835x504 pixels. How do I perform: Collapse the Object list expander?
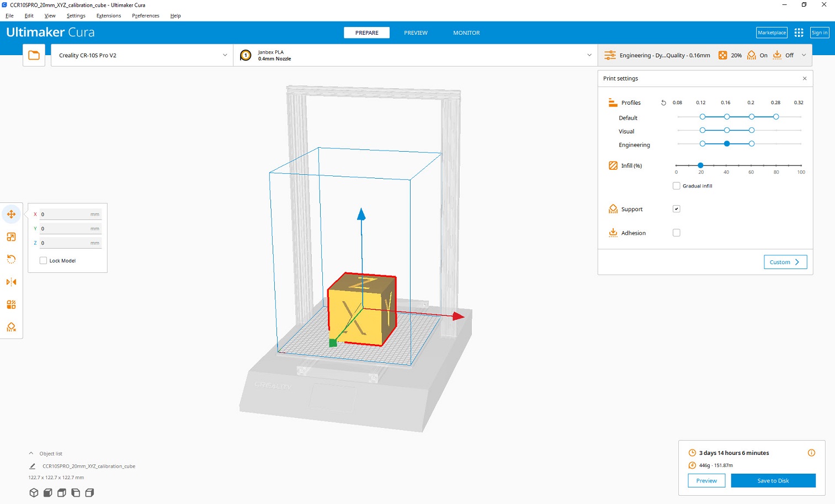[31, 453]
